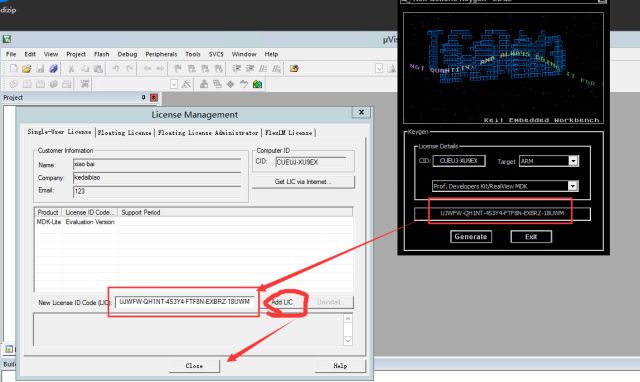Select the Single-User License tab
640x382 pixels.
point(60,132)
